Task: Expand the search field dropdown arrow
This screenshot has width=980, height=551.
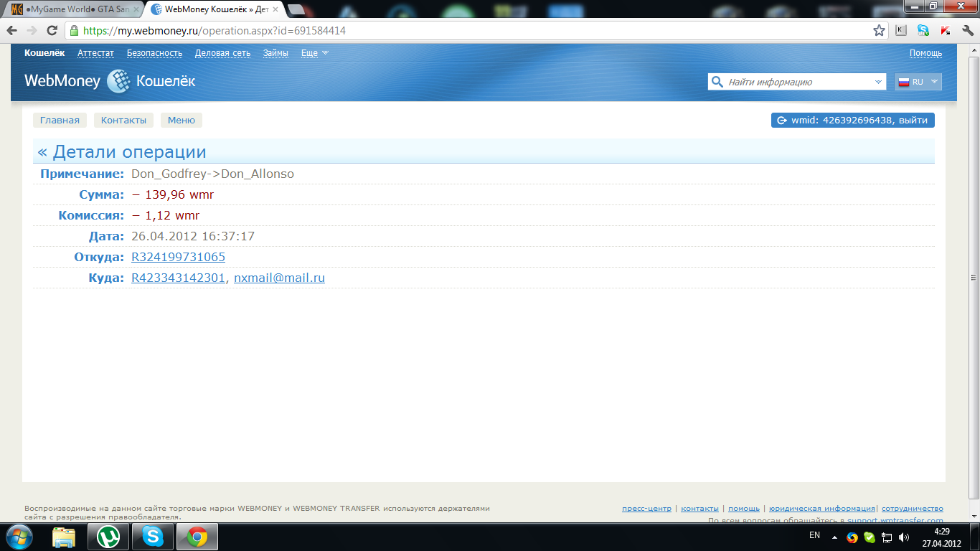Action: point(879,82)
